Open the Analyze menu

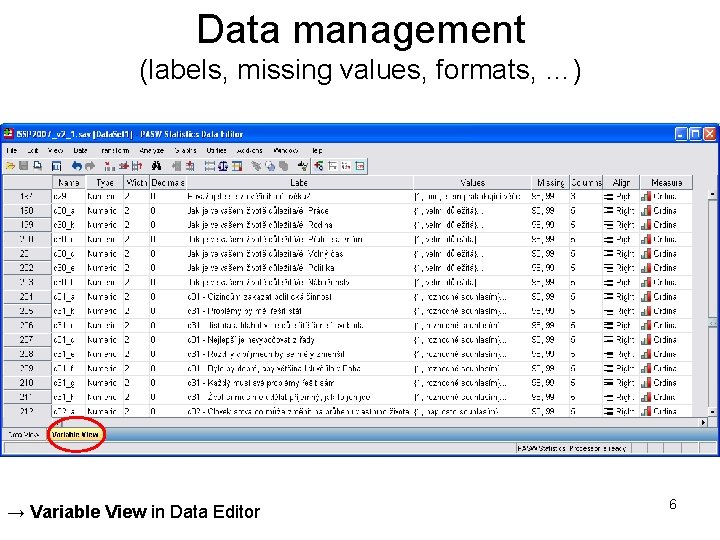coord(152,151)
